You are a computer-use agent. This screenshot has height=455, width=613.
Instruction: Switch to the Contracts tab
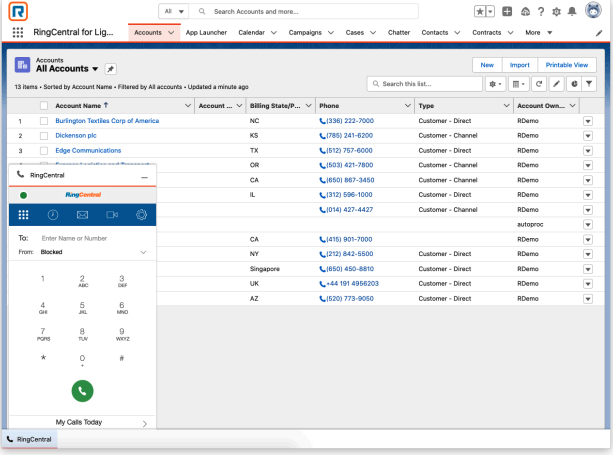[487, 32]
